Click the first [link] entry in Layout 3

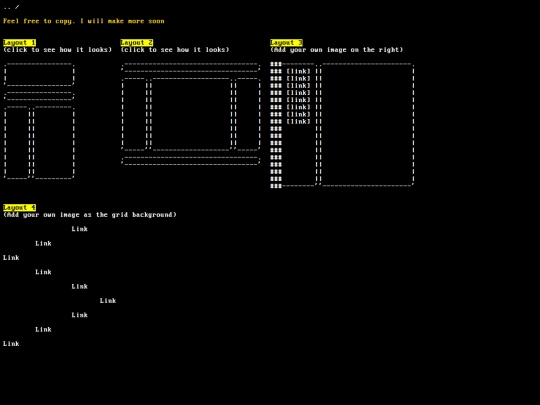299,71
